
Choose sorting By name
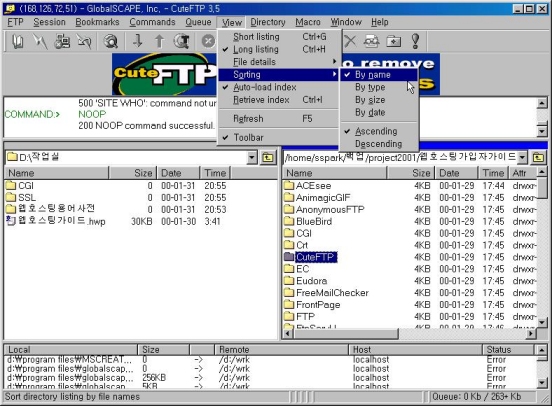pos(379,75)
